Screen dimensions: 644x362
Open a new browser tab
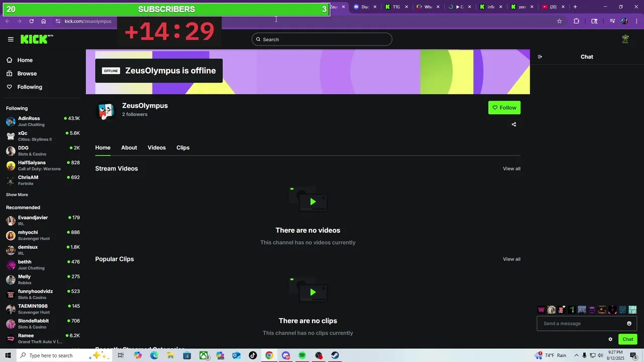coord(575,7)
